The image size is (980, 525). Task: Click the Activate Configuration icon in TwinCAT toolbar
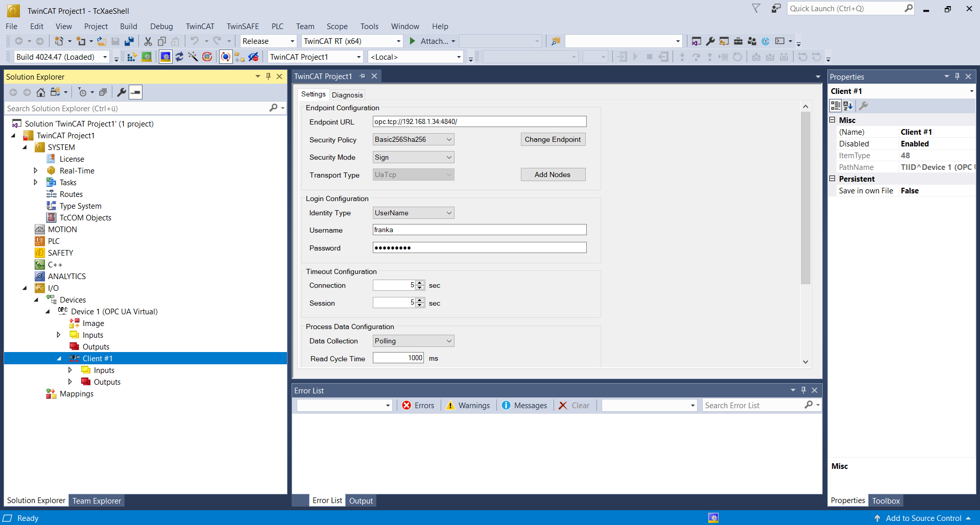[132, 57]
